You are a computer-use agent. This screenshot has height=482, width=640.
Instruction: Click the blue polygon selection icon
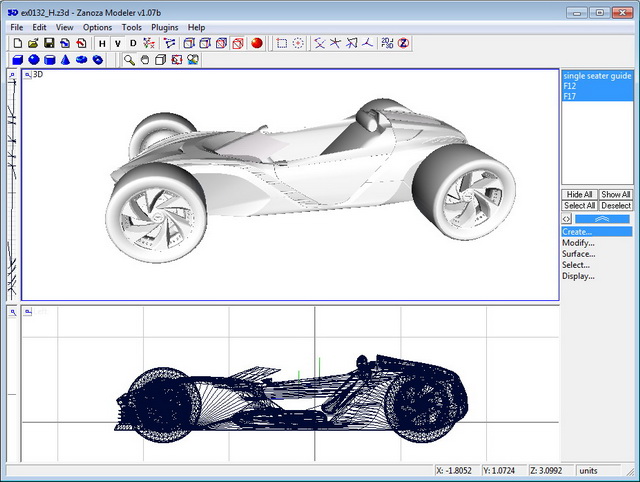coord(169,43)
